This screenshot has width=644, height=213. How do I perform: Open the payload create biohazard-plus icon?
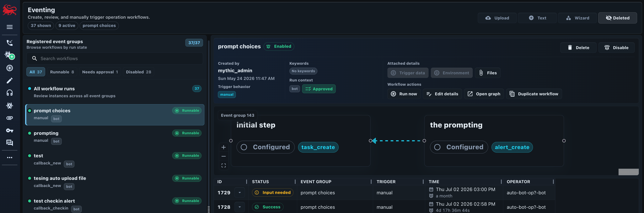click(9, 55)
